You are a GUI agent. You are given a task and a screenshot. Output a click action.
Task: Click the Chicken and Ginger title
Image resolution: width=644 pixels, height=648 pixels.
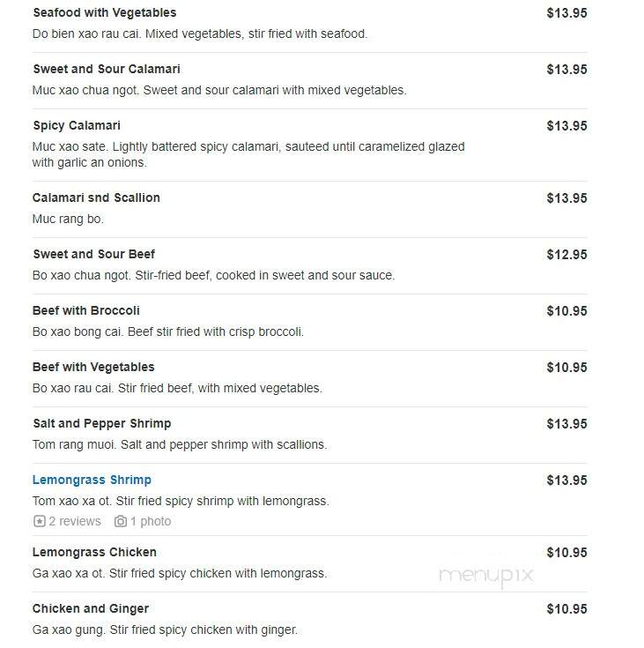91,608
